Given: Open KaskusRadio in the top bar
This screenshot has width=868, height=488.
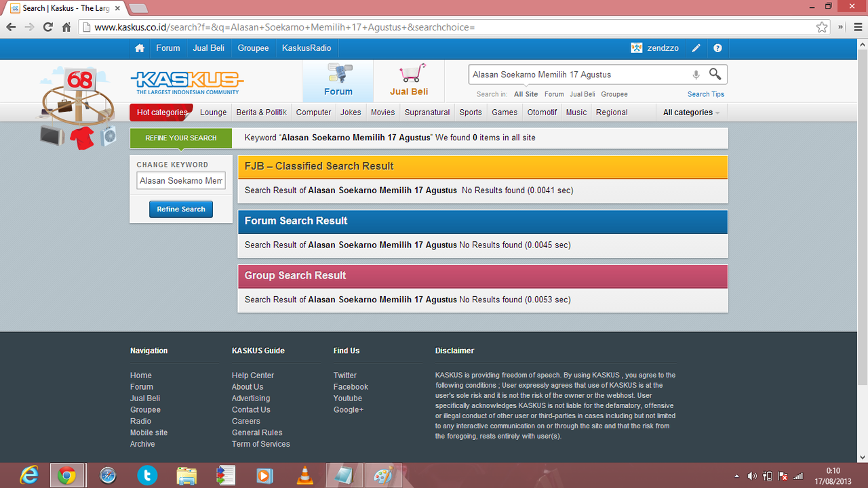Looking at the screenshot, I should [x=307, y=48].
